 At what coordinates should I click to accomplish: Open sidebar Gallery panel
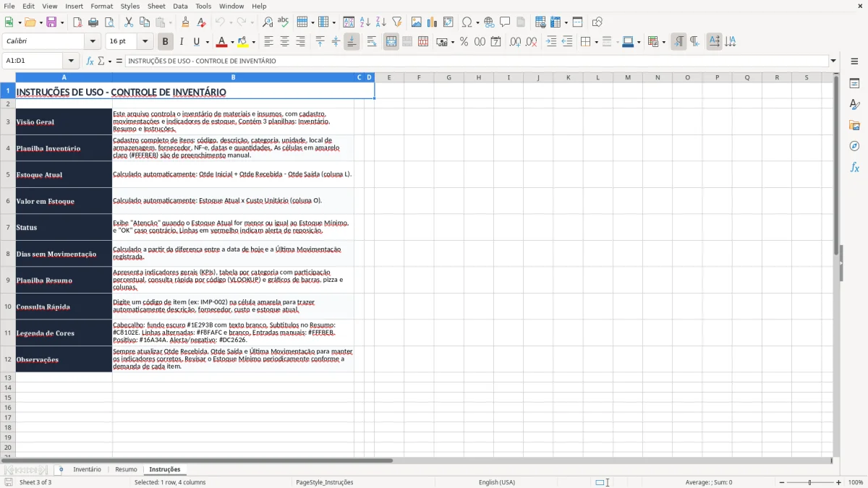854,125
